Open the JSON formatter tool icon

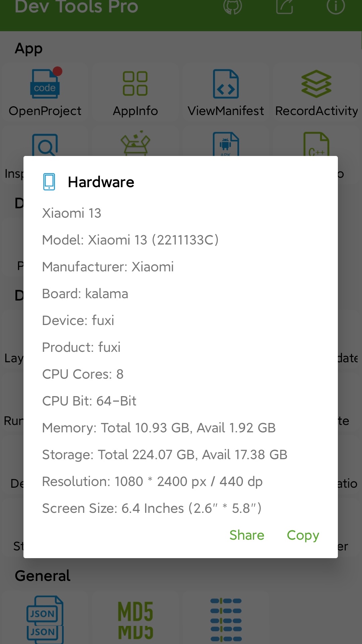click(x=45, y=619)
